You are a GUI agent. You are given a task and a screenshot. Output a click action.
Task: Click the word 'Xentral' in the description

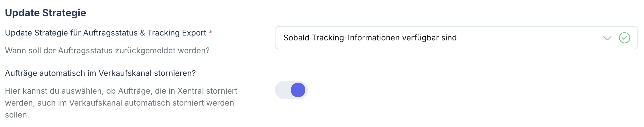(190, 91)
